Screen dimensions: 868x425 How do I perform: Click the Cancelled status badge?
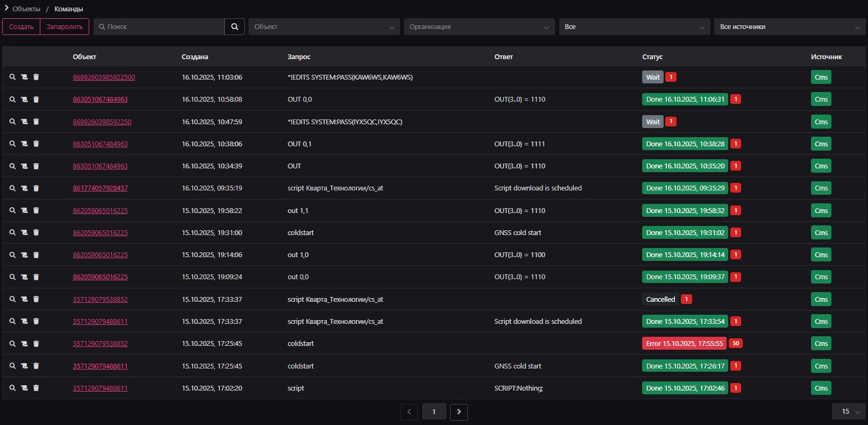tap(660, 299)
